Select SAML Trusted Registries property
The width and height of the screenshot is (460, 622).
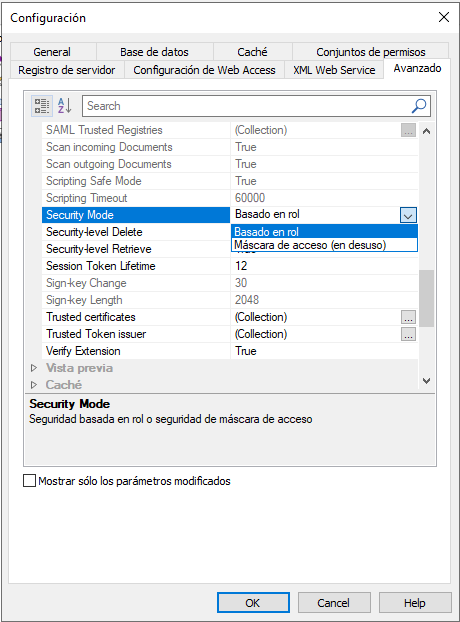pos(136,130)
